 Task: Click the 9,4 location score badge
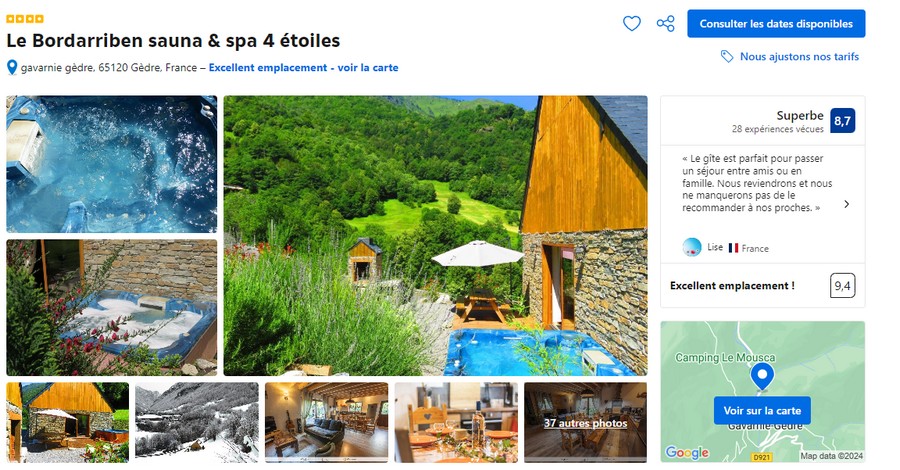tap(842, 285)
